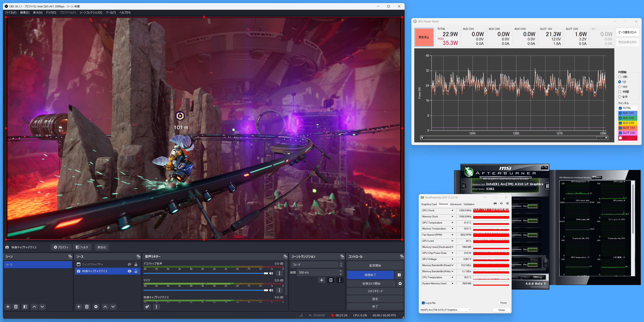Pause the recording
This screenshot has height=322, width=644.
(x=399, y=275)
